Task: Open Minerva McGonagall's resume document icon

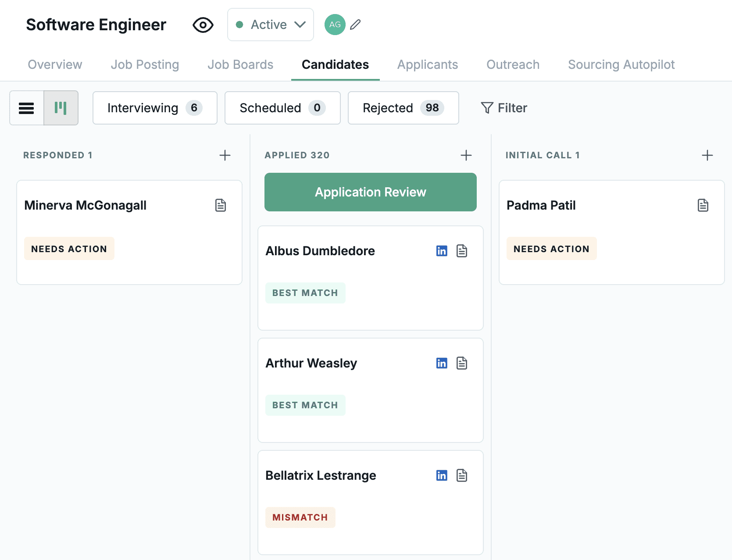Action: pos(221,205)
